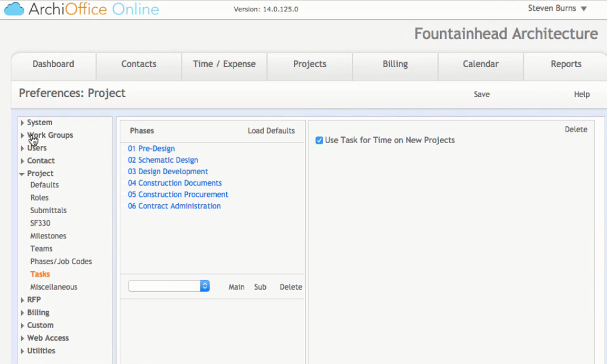Screen dimensions: 607x364
Task: Switch to the Dashboard tab
Action: click(53, 64)
